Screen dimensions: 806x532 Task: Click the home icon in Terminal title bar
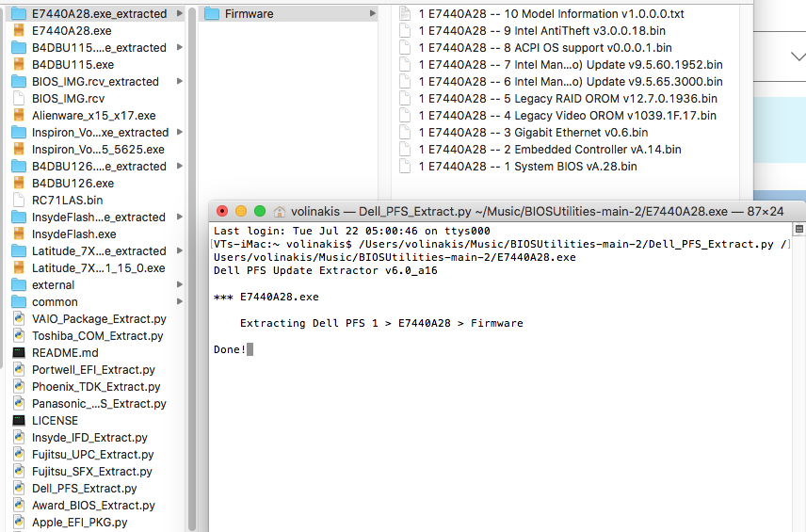coord(279,211)
